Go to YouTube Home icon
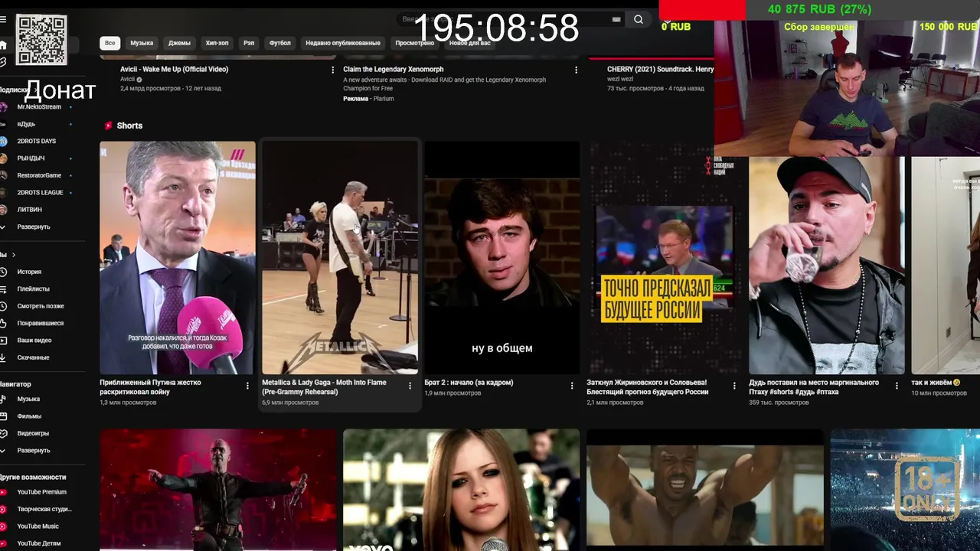Screen dimensions: 980x551 tap(3, 45)
